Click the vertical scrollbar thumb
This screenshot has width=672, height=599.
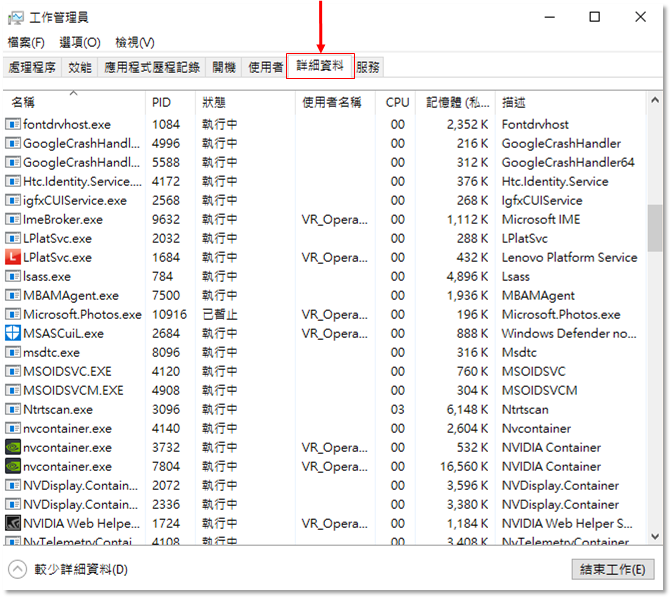tap(655, 228)
